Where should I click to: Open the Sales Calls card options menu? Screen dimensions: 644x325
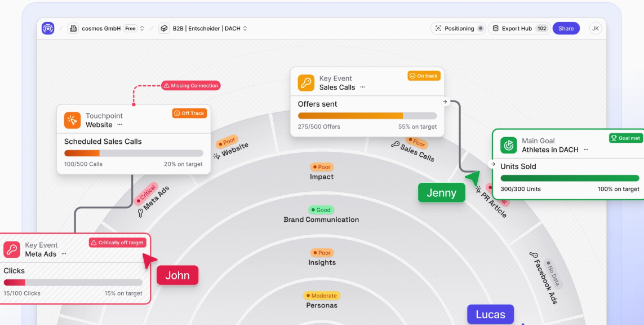coord(362,87)
